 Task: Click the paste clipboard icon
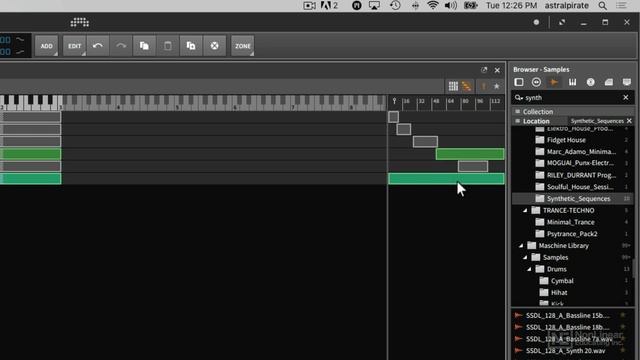click(167, 46)
